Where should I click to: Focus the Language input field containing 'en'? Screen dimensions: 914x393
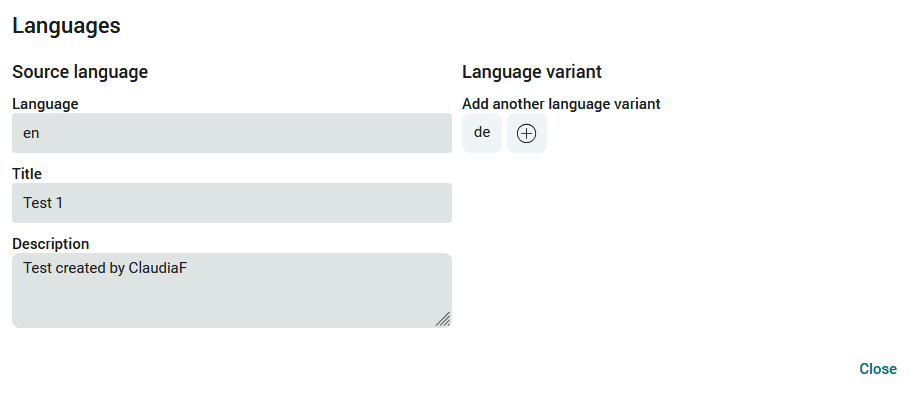(x=232, y=133)
